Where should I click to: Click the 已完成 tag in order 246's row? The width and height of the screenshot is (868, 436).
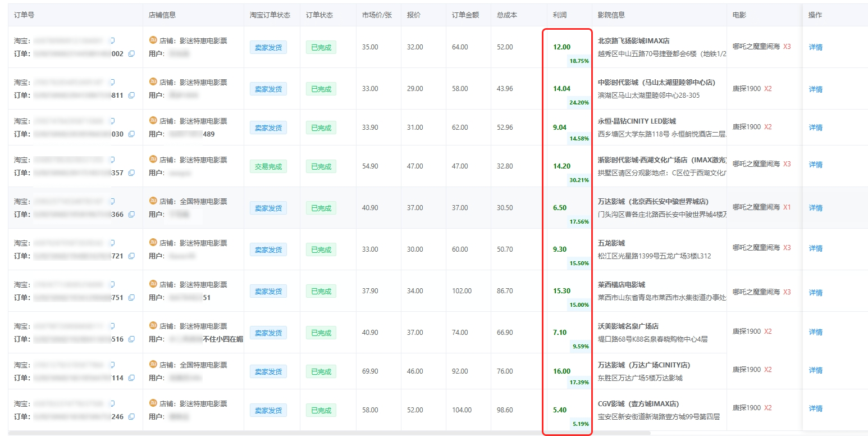pyautogui.click(x=321, y=410)
